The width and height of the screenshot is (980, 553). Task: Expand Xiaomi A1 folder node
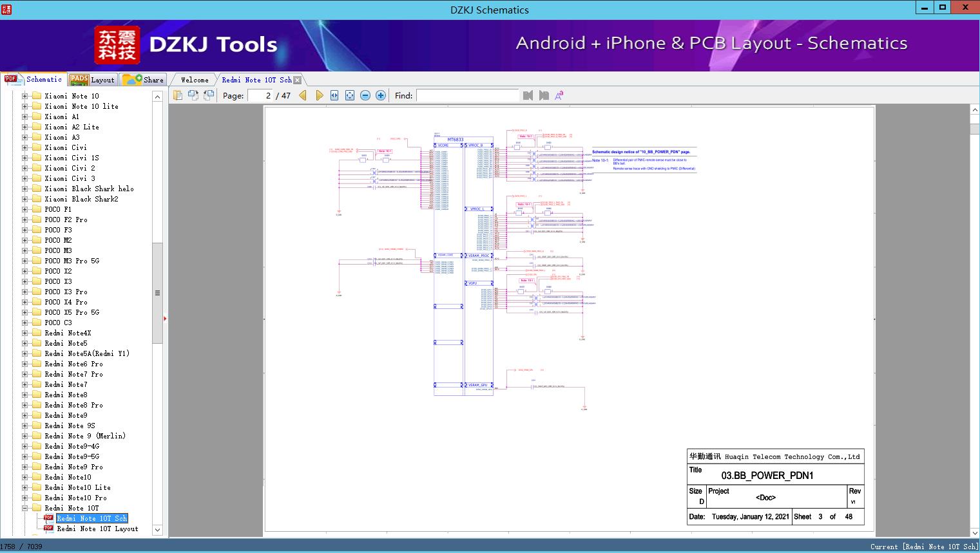coord(24,117)
